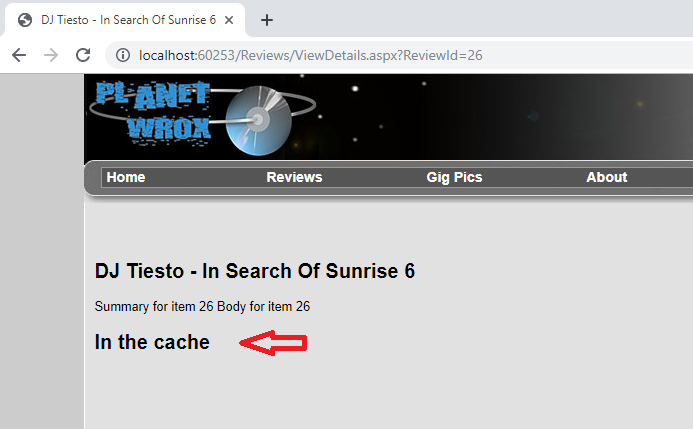Click the 'Summary for item 26' text
693x429 pixels.
tap(154, 306)
